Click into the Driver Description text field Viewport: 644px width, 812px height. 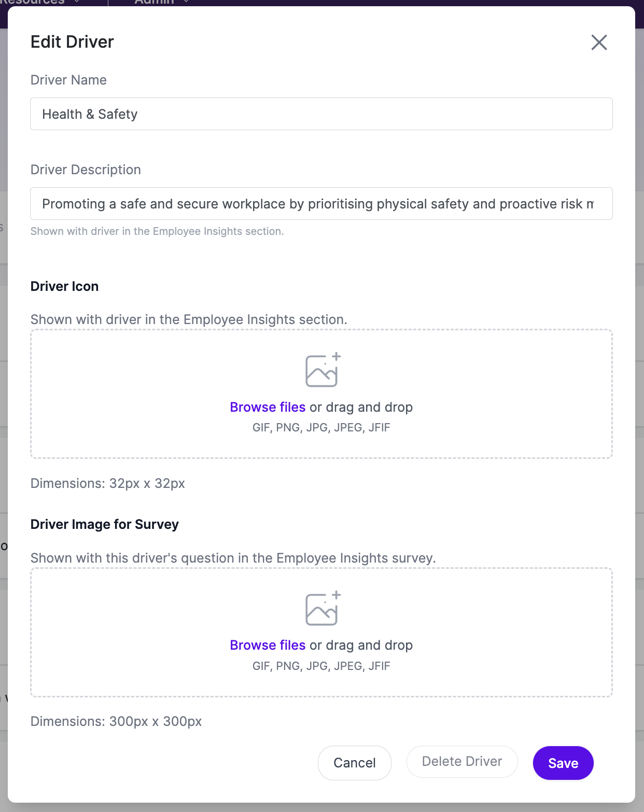321,204
